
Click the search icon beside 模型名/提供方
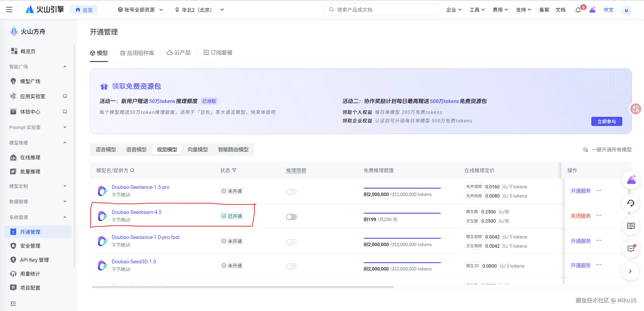[133, 170]
